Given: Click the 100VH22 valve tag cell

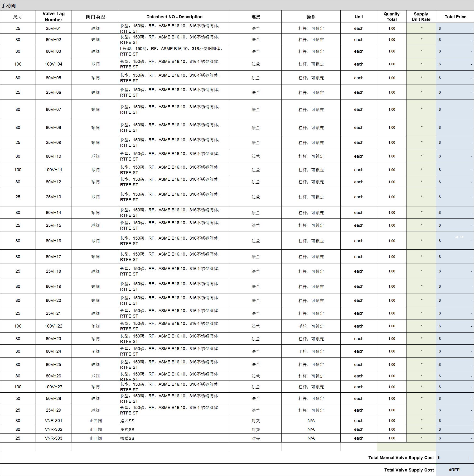Looking at the screenshot, I should pyautogui.click(x=53, y=326).
